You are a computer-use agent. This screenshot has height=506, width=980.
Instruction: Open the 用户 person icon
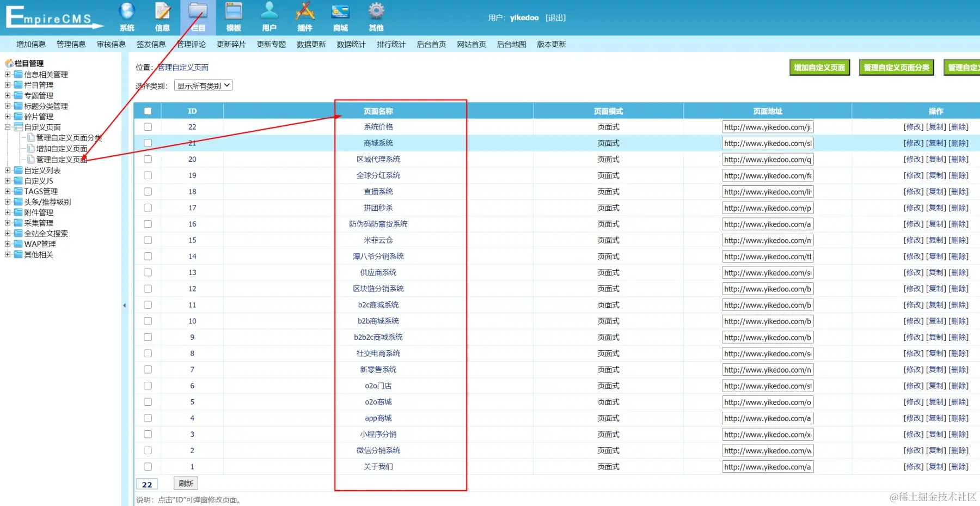pyautogui.click(x=269, y=11)
